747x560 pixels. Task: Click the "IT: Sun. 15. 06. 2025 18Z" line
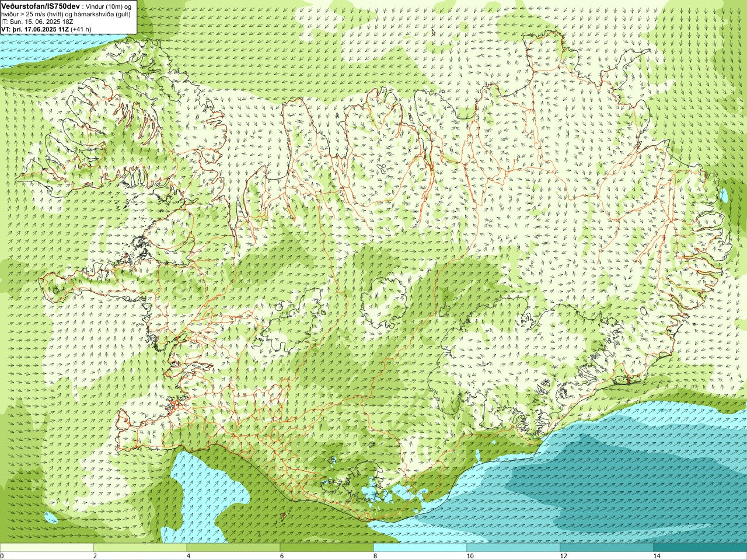pos(37,21)
